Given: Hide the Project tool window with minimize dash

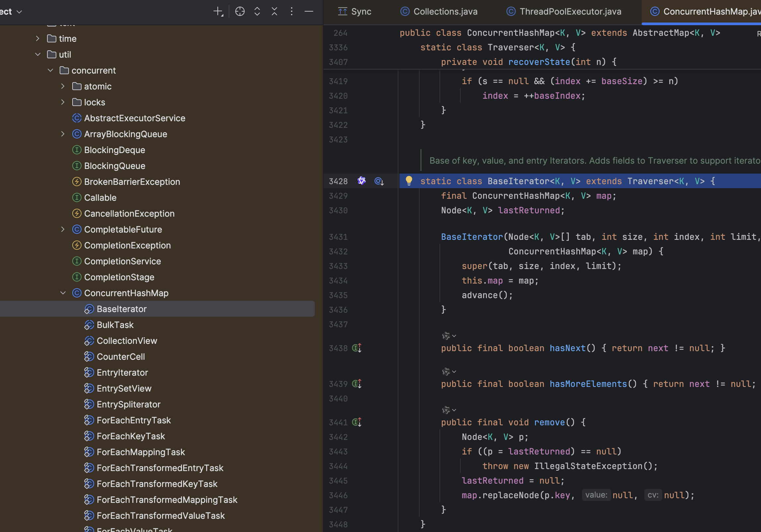Looking at the screenshot, I should coord(309,12).
